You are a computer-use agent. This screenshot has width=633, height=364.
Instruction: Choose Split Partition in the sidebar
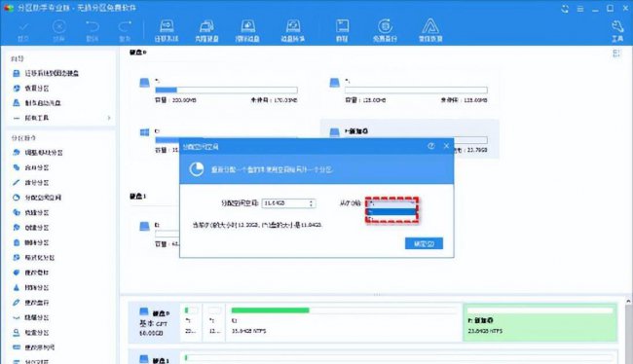coord(31,182)
